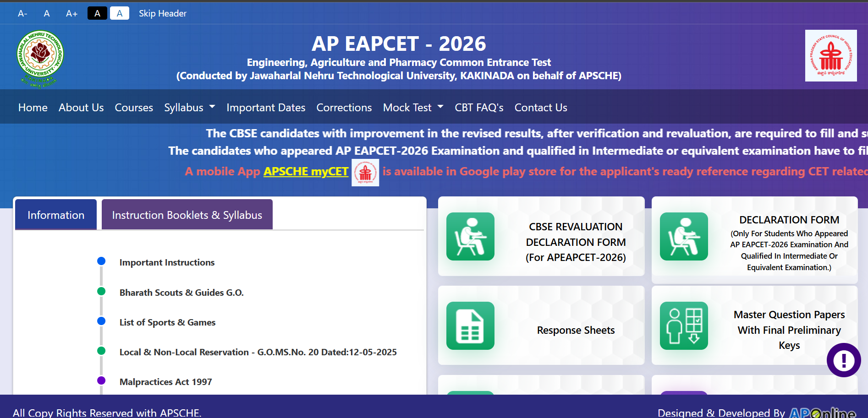Decrease font size with A- button
The image size is (868, 418).
pos(22,13)
